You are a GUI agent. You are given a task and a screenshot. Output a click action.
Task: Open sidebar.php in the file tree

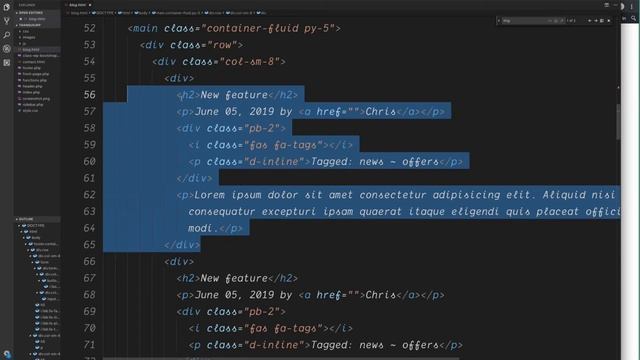click(33, 105)
